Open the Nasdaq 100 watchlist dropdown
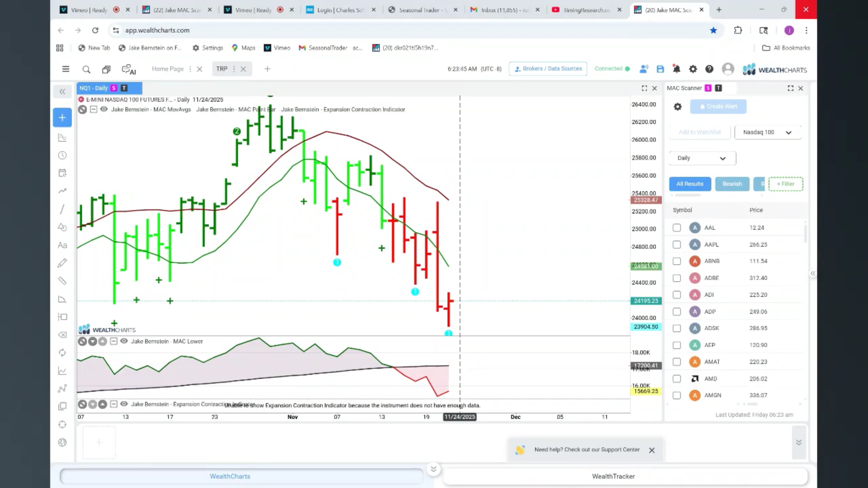 pos(768,132)
